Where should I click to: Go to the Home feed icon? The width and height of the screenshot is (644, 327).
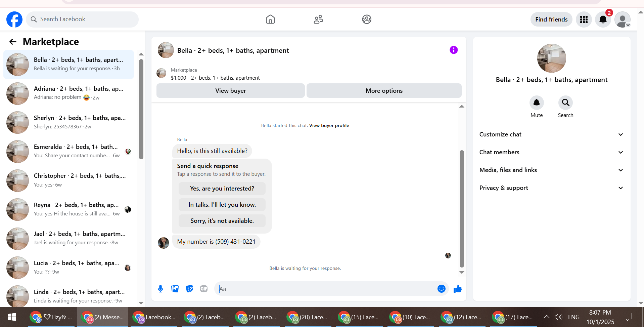[270, 19]
